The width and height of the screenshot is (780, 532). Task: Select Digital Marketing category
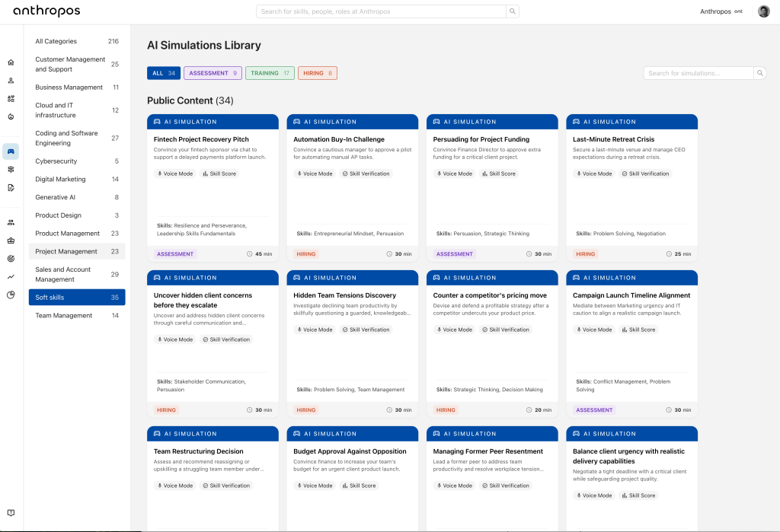tap(77, 179)
